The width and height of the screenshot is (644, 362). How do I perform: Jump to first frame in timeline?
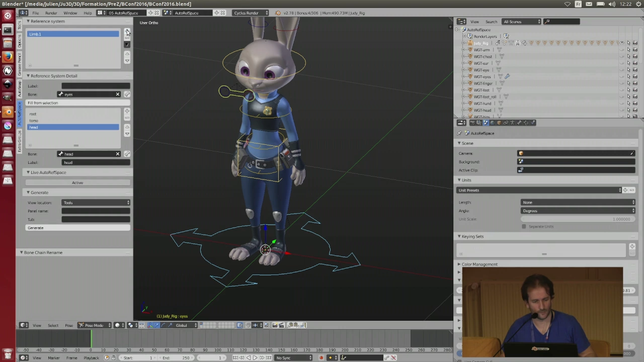[x=234, y=357]
